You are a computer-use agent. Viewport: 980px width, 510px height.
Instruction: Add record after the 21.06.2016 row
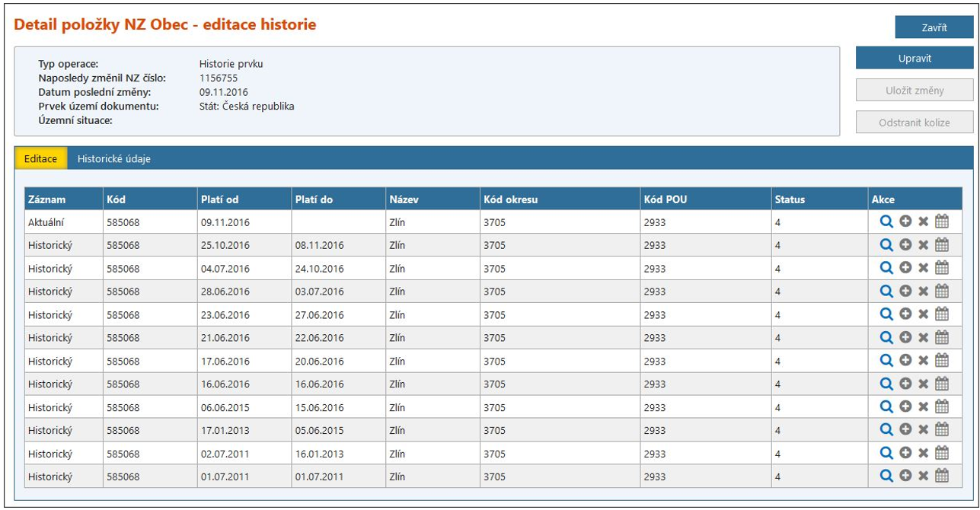click(x=905, y=337)
